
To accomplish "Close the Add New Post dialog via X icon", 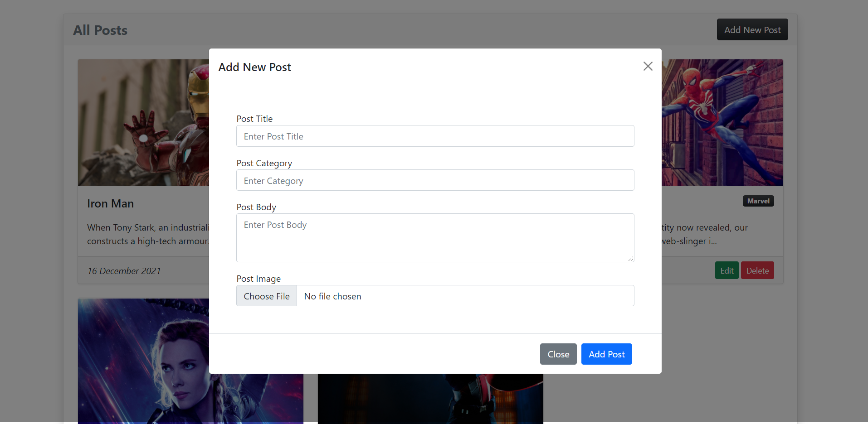I will point(648,66).
